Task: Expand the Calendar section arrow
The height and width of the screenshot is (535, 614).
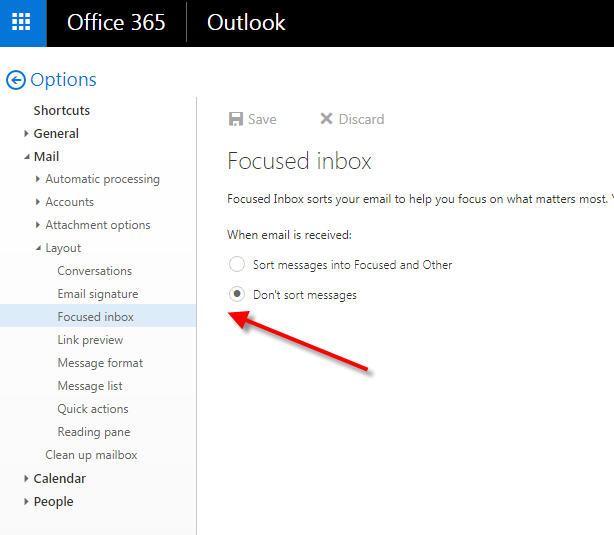Action: (x=26, y=478)
